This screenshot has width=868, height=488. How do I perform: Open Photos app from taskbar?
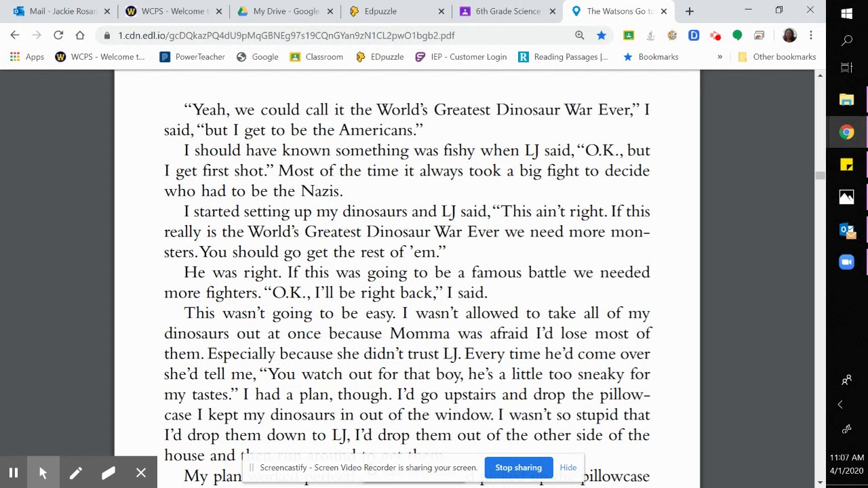[847, 197]
